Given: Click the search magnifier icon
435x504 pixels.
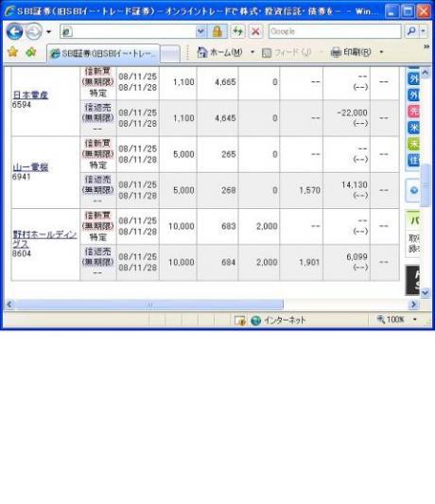Looking at the screenshot, I should pyautogui.click(x=411, y=31).
